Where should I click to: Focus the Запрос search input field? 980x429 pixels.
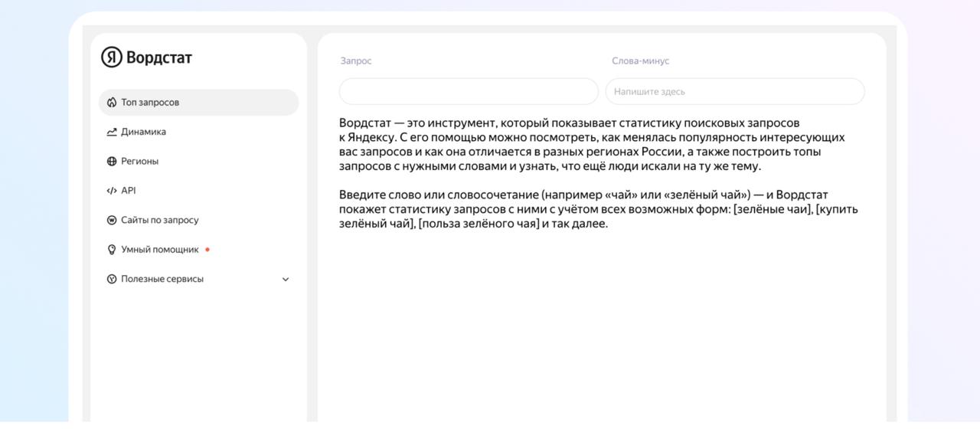pyautogui.click(x=469, y=92)
